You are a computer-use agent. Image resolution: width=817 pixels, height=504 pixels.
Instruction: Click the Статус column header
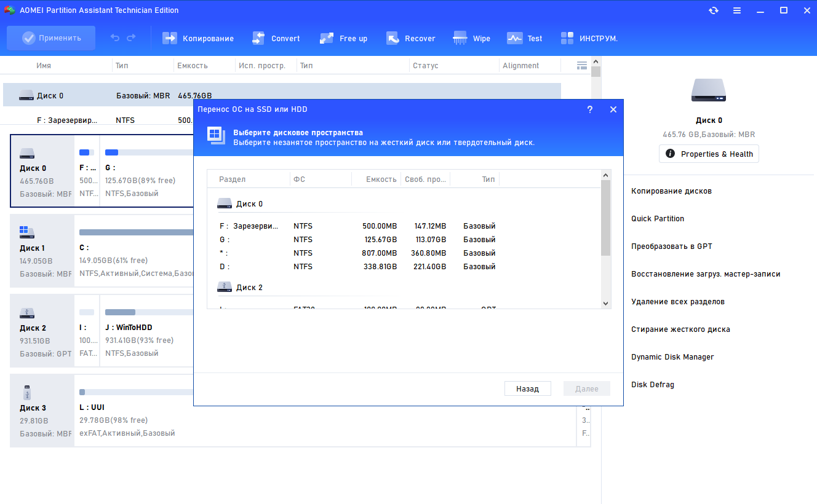point(426,66)
